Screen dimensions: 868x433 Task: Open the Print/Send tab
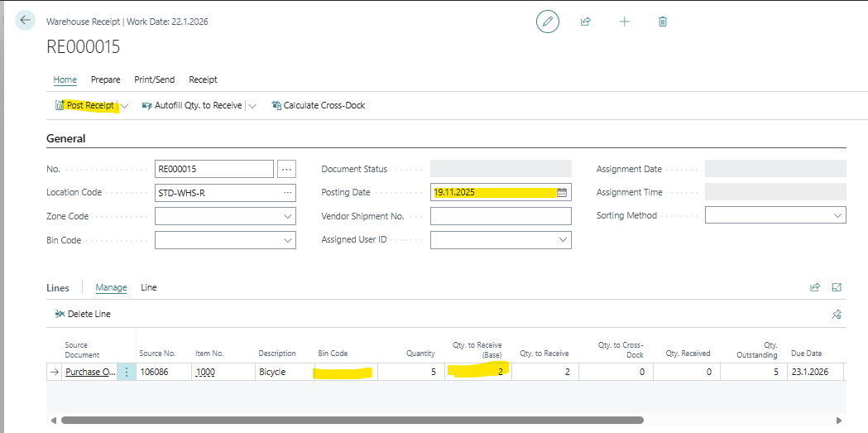[155, 79]
